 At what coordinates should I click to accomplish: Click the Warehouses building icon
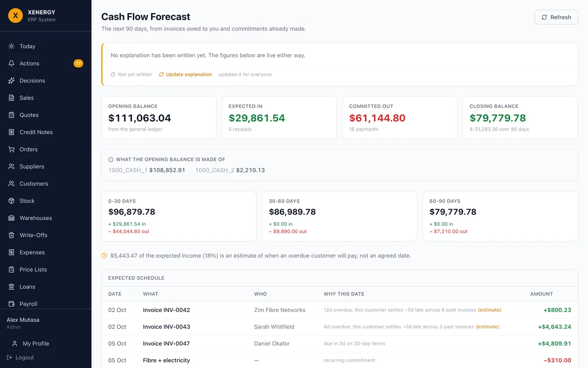[x=11, y=218]
